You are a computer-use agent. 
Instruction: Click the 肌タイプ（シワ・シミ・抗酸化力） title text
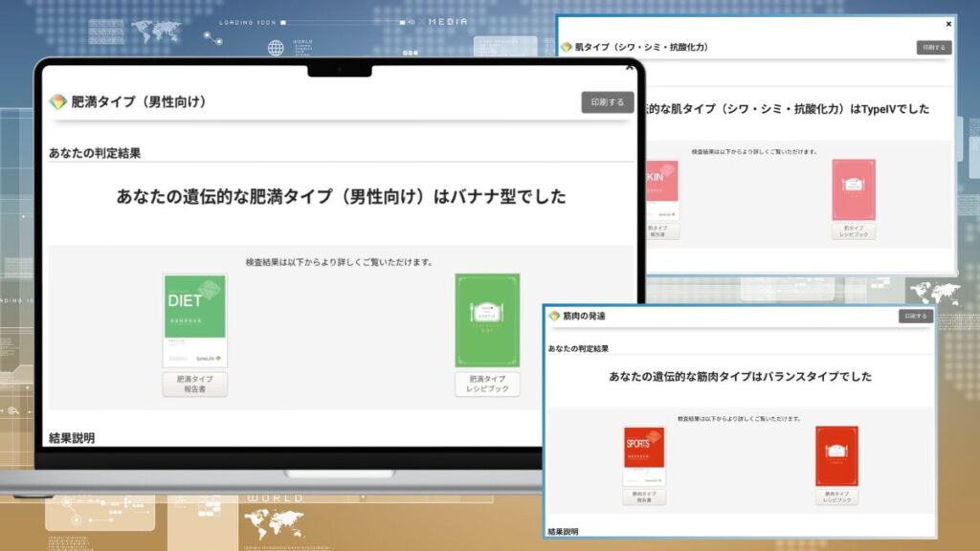642,47
